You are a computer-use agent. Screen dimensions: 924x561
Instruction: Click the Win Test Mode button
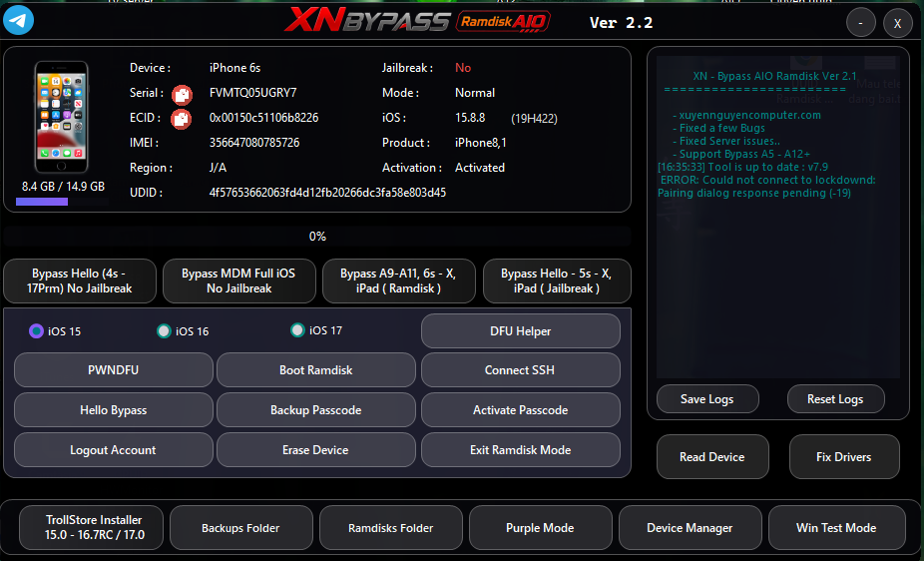click(x=837, y=527)
